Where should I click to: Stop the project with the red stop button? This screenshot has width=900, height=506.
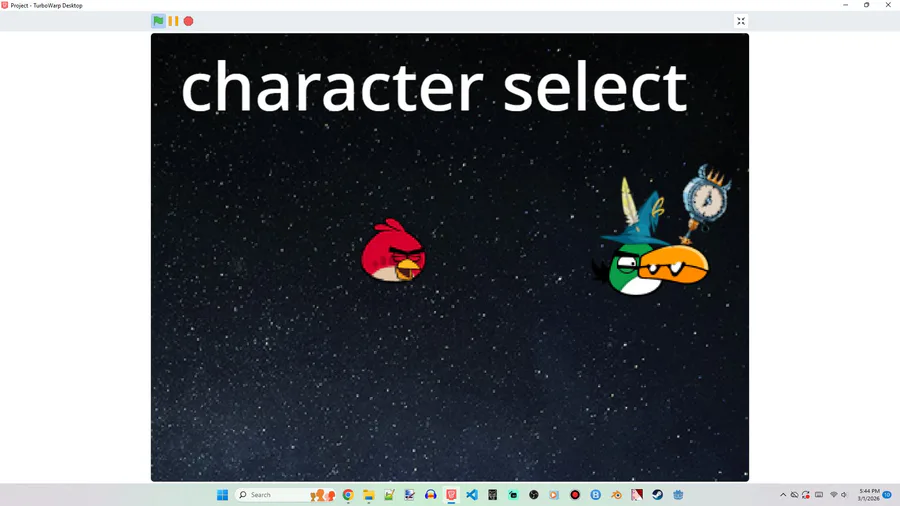point(188,21)
